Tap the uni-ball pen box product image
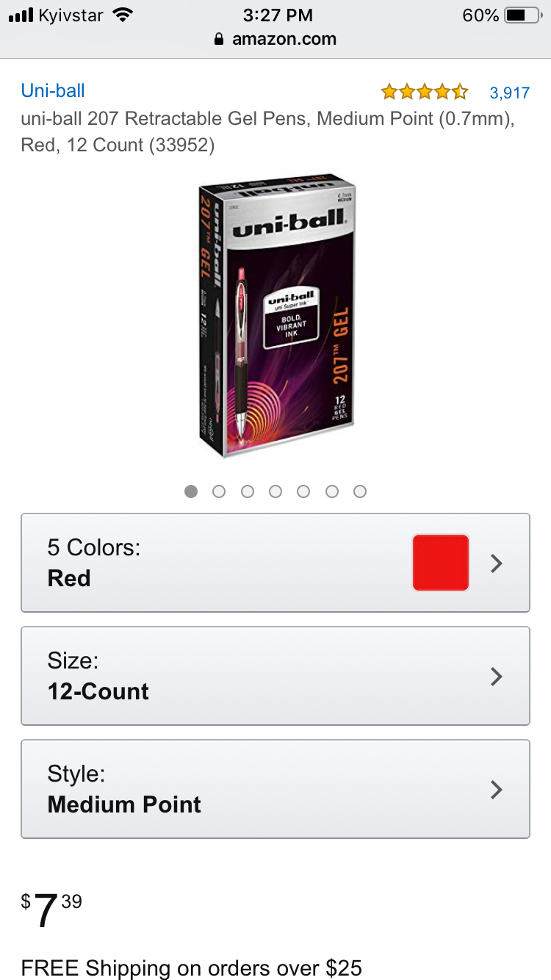The image size is (551, 980). tap(275, 316)
